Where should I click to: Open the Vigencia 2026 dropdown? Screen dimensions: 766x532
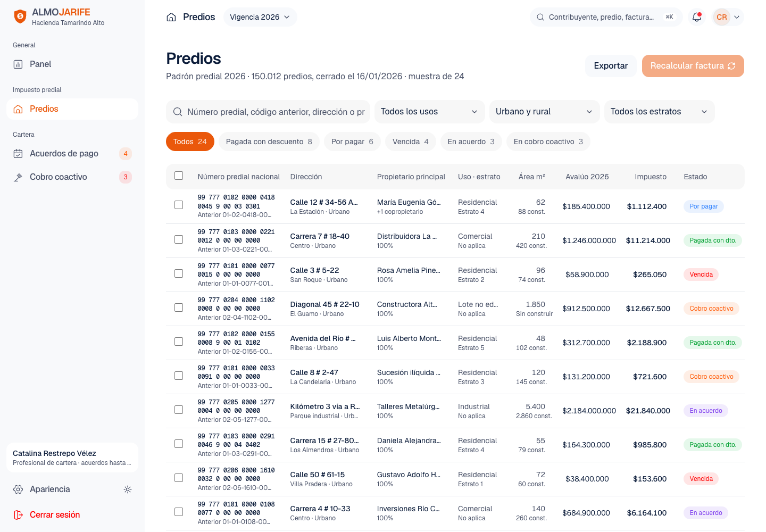tap(260, 17)
